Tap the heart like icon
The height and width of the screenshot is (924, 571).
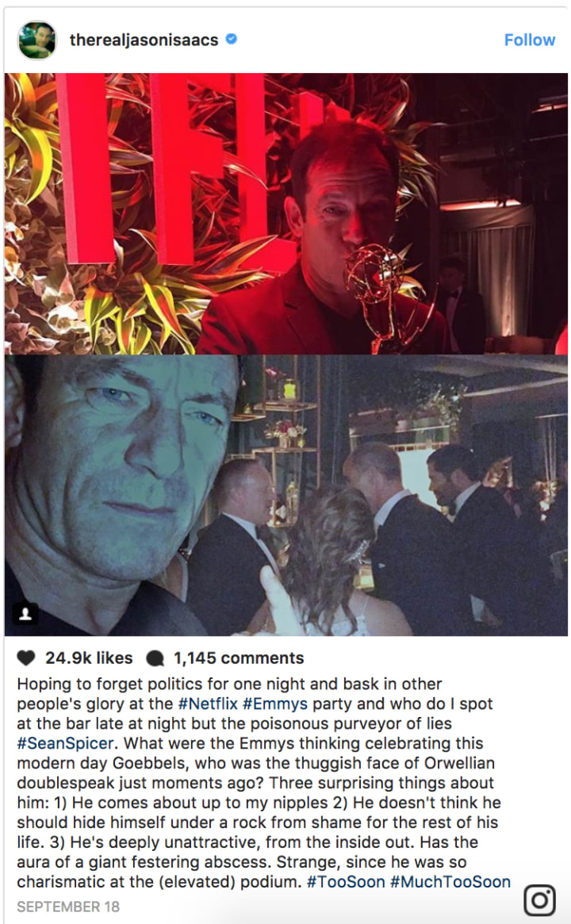coord(26,658)
